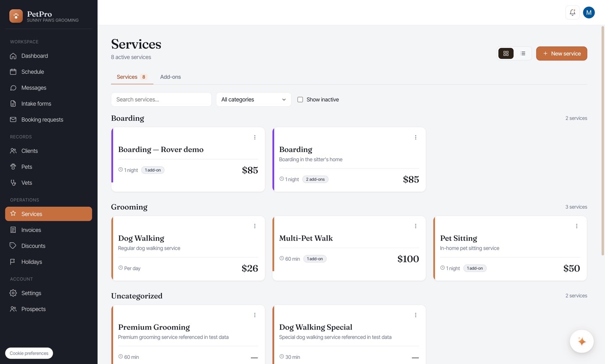Click the Dashboard home icon
The height and width of the screenshot is (364, 605).
pyautogui.click(x=13, y=56)
